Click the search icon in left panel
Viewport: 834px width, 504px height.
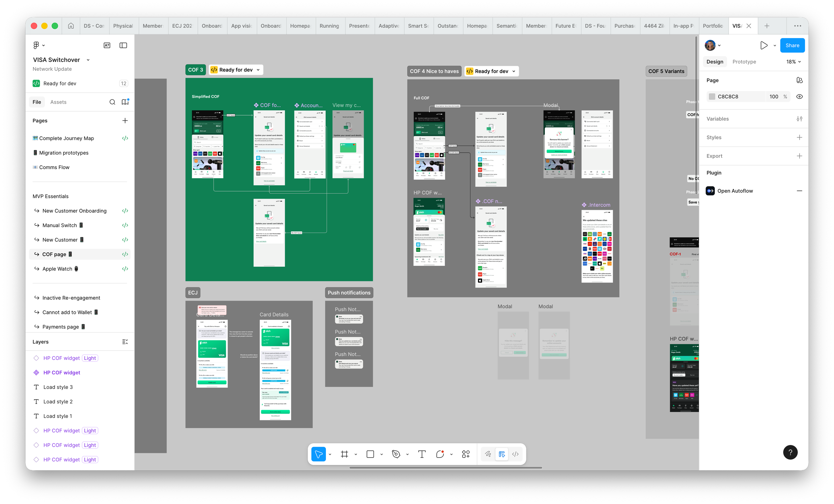tap(112, 102)
